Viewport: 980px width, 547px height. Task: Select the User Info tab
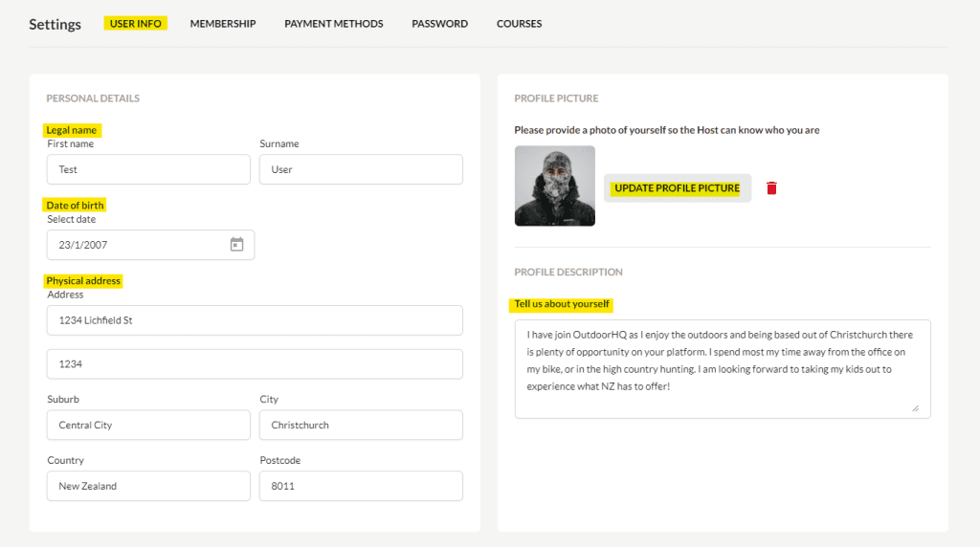[136, 24]
